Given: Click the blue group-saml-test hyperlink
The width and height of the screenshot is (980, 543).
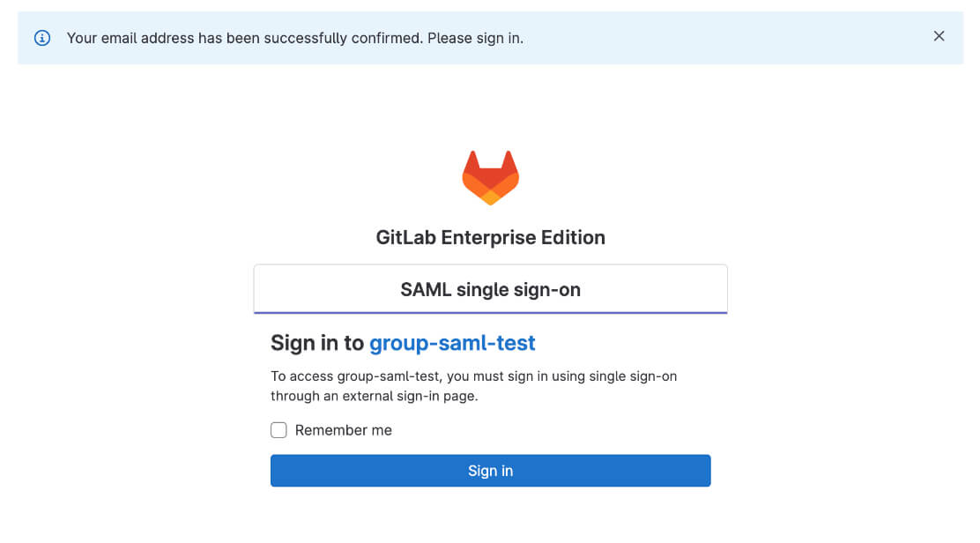Looking at the screenshot, I should [452, 343].
